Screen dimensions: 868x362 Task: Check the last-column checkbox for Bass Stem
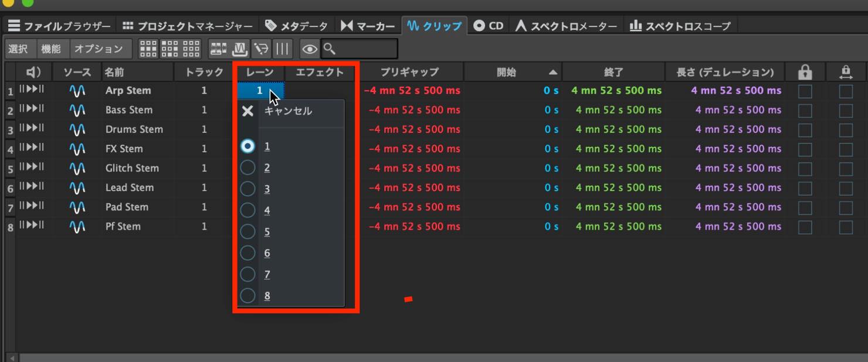coord(846,111)
